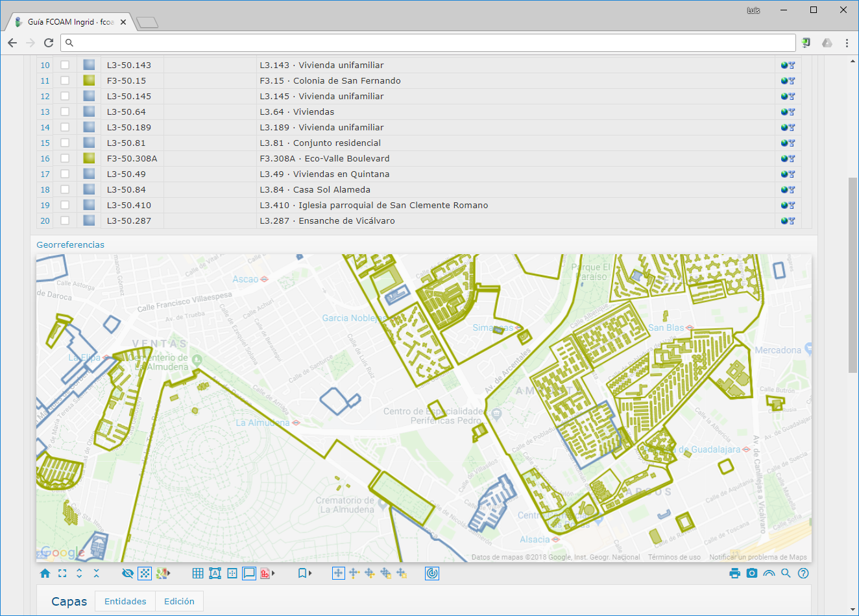Tick the checkbox for L3-50.410 row
Image resolution: width=859 pixels, height=616 pixels.
pos(65,206)
